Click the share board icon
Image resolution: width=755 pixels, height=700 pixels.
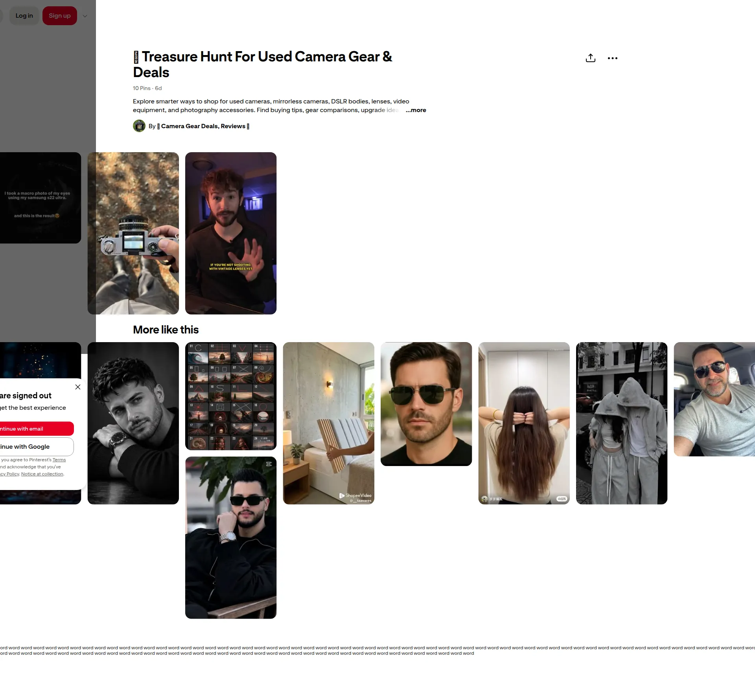[590, 58]
